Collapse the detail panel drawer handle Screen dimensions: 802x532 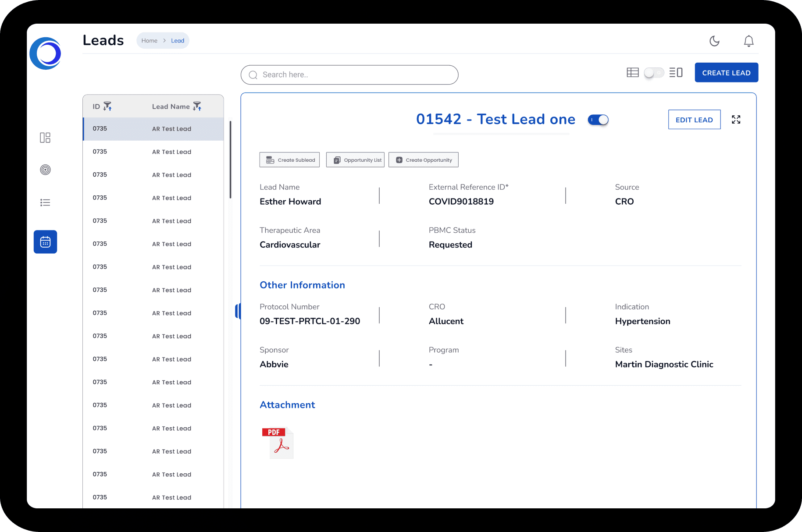[238, 311]
